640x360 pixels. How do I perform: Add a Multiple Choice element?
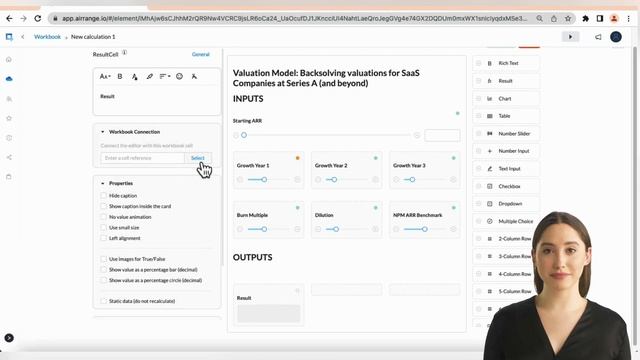506,221
